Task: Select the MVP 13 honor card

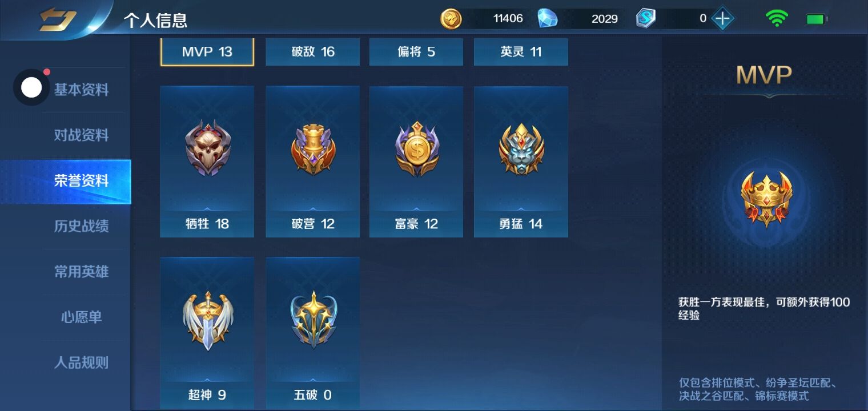Action: [x=207, y=52]
